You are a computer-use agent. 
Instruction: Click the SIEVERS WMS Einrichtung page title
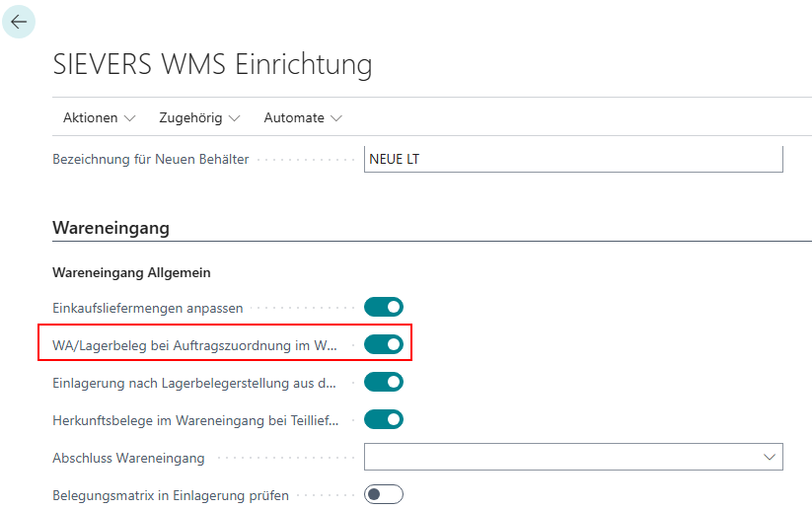click(212, 65)
